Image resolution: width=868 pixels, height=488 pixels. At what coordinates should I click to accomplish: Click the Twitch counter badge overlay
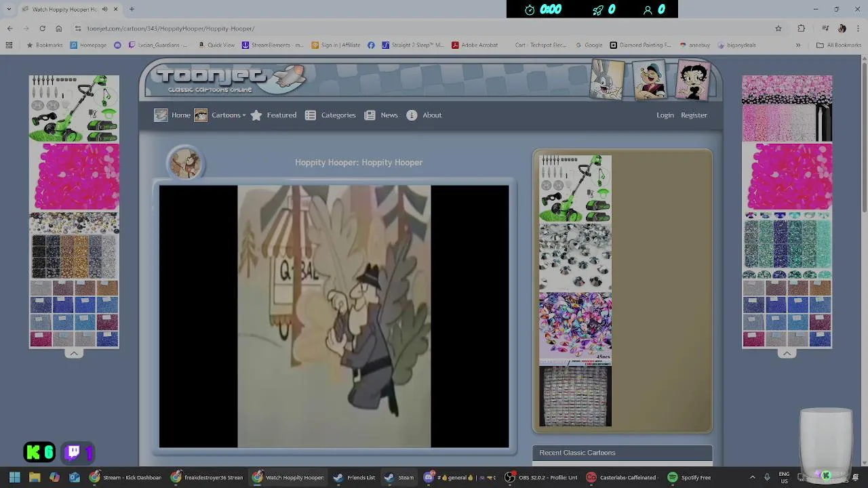(x=79, y=452)
